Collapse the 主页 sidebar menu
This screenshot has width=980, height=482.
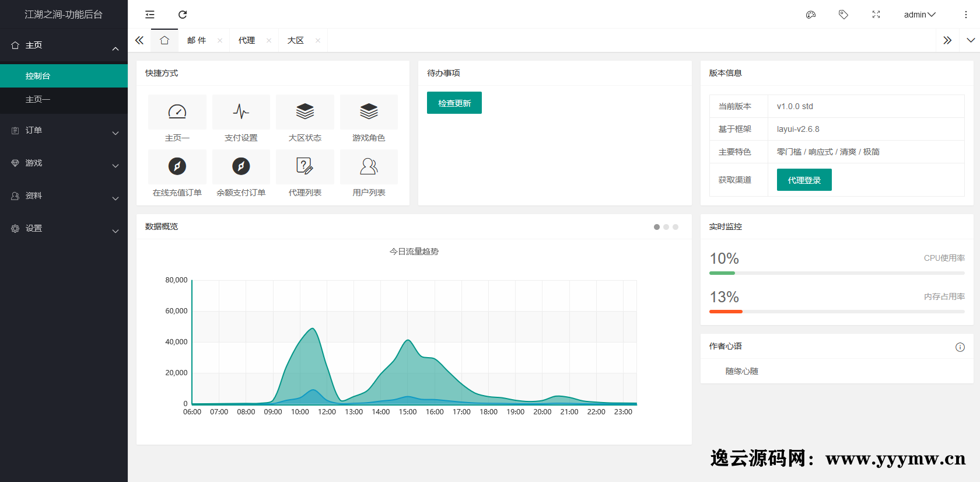tap(64, 46)
